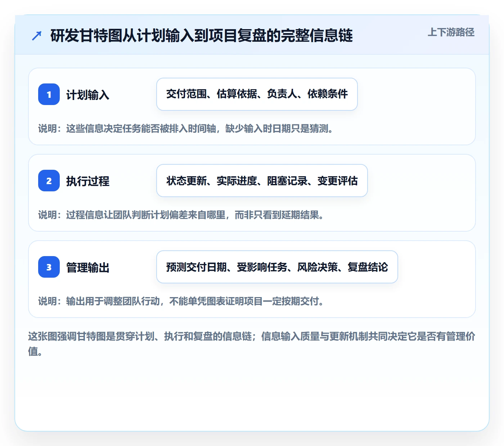Select the 执行过程 step heading

(88, 181)
